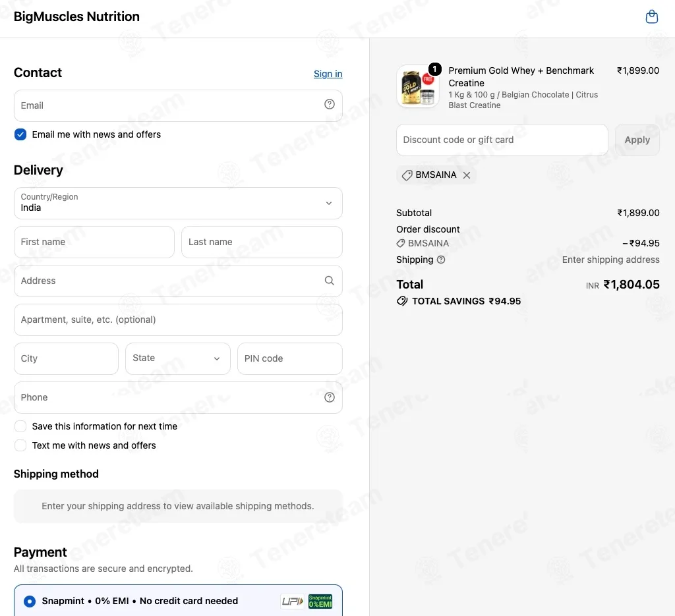This screenshot has width=675, height=616.
Task: Click the Address search magnifier icon
Action: click(330, 281)
